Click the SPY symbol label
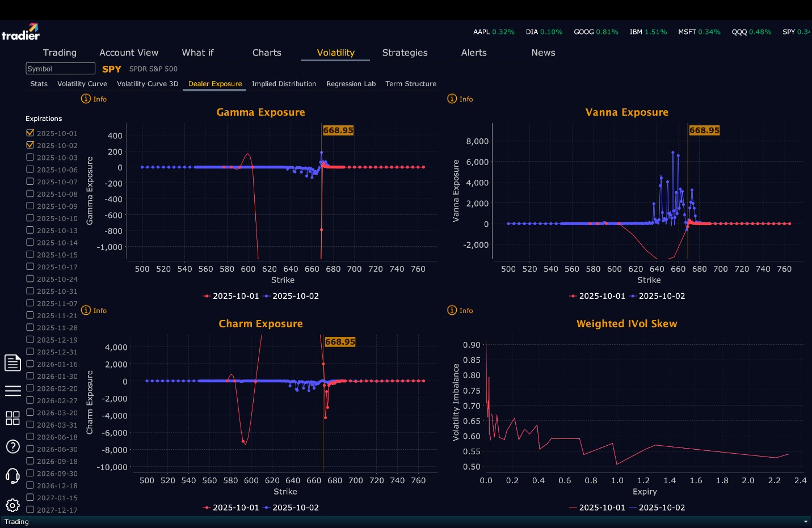Screen dimensions: 812x528 click(112, 69)
